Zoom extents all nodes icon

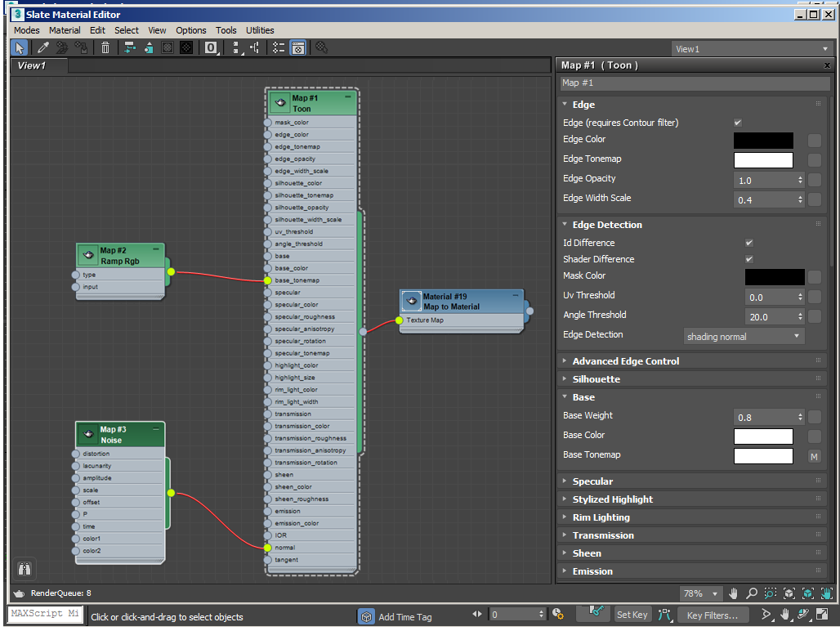(789, 593)
